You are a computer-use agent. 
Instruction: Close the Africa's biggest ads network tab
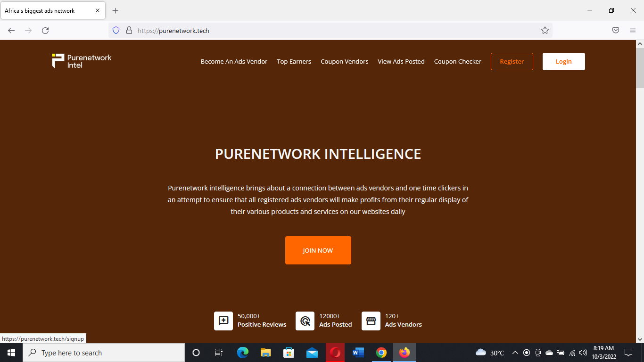[x=98, y=10]
